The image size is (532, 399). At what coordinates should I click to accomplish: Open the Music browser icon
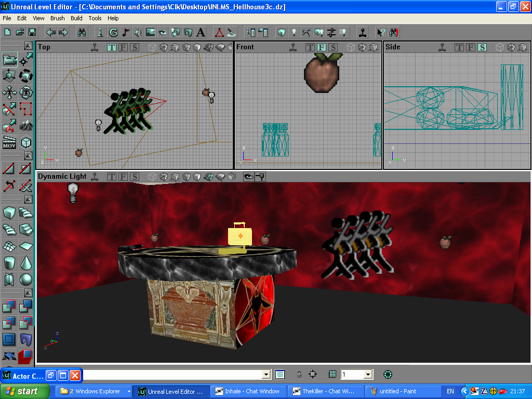coord(126,32)
